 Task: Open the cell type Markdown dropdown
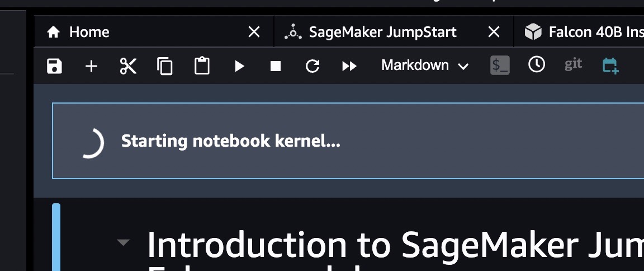(425, 66)
